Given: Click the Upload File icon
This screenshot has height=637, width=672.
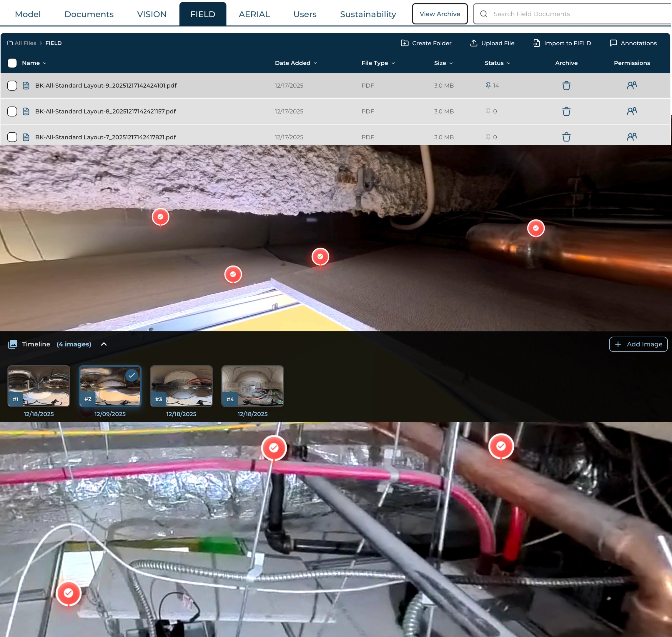Looking at the screenshot, I should point(474,43).
